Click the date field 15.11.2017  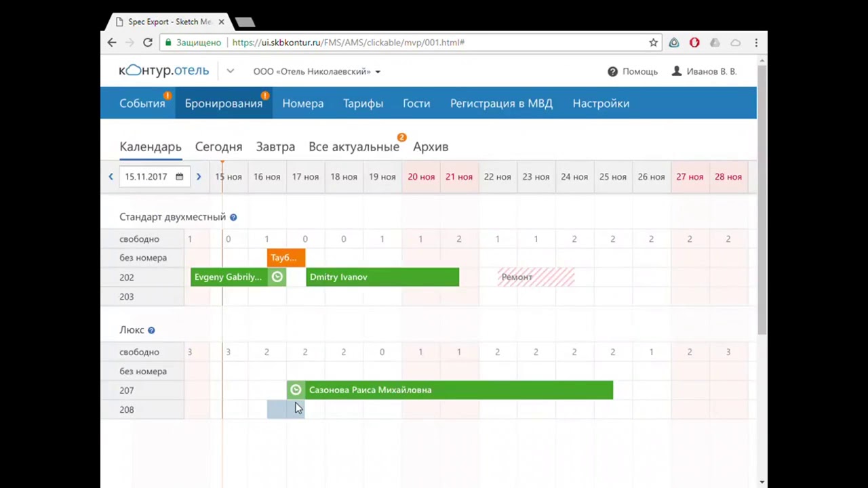coord(155,177)
